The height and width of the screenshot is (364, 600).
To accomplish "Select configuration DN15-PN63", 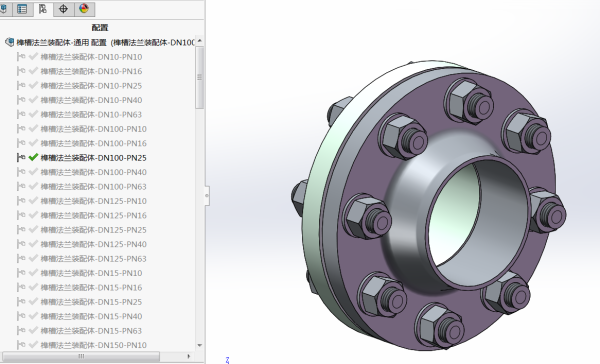I will (x=91, y=331).
